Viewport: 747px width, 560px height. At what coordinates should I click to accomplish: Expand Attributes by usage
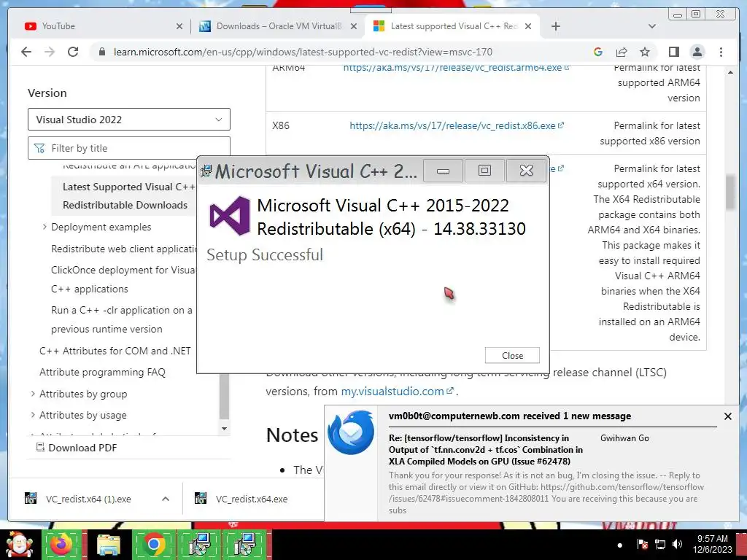[x=32, y=415]
